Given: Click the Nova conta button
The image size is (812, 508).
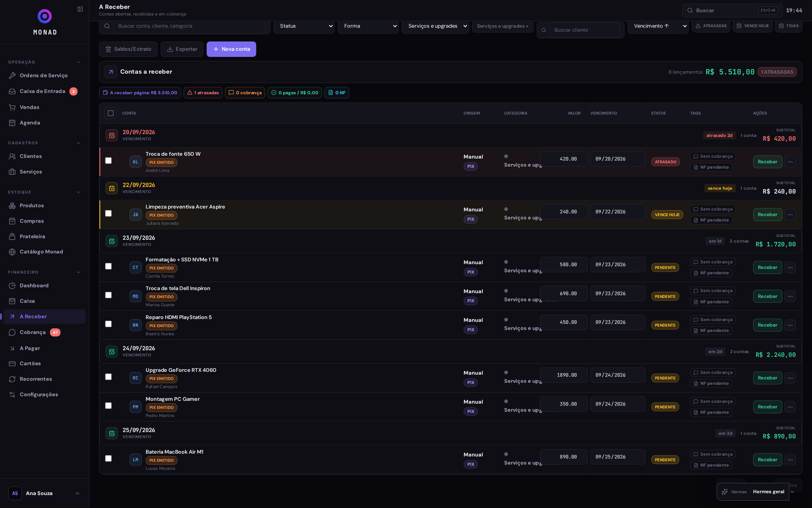Looking at the screenshot, I should [x=231, y=49].
